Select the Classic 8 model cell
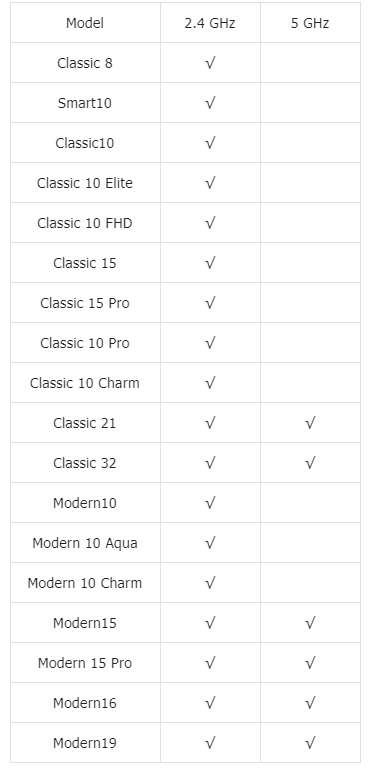This screenshot has height=771, width=371. point(85,63)
